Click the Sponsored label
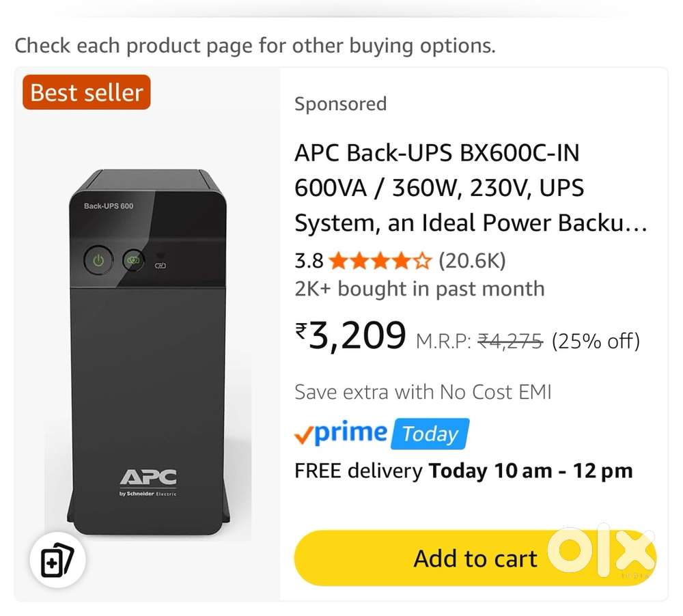683x616 pixels. pos(340,104)
